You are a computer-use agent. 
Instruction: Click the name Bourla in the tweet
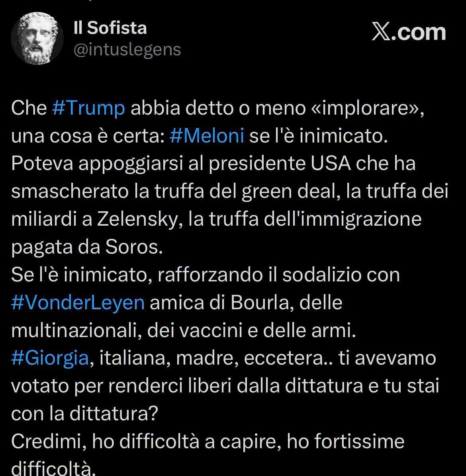coord(259,302)
